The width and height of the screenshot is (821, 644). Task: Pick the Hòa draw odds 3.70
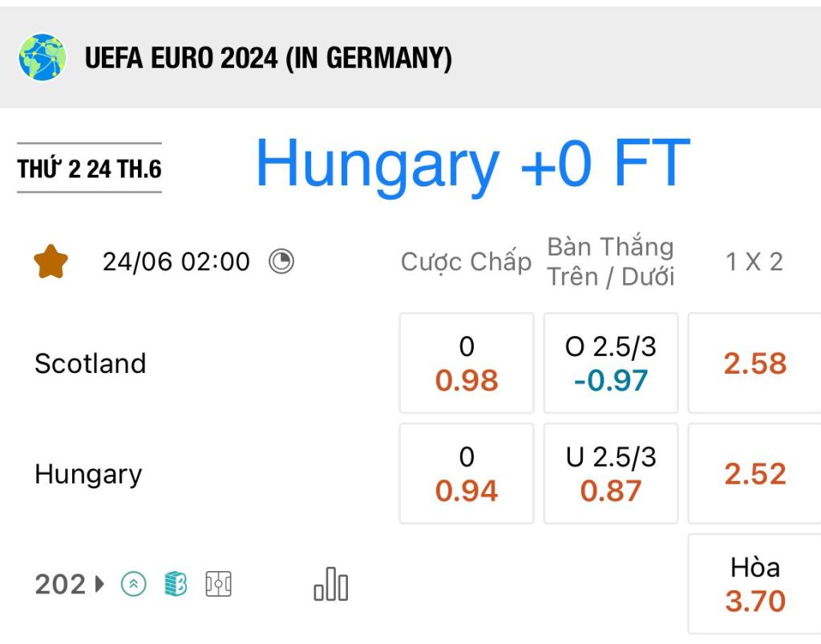click(754, 584)
